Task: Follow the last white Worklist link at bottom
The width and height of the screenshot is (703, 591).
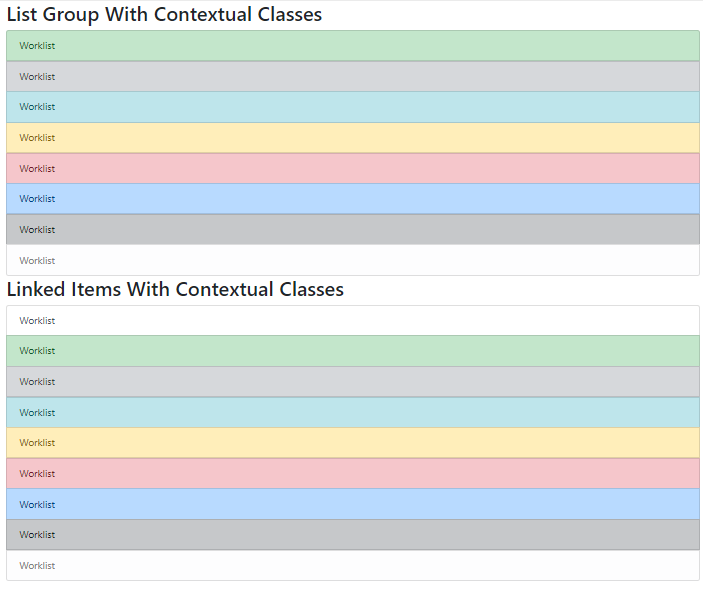Action: [x=353, y=565]
